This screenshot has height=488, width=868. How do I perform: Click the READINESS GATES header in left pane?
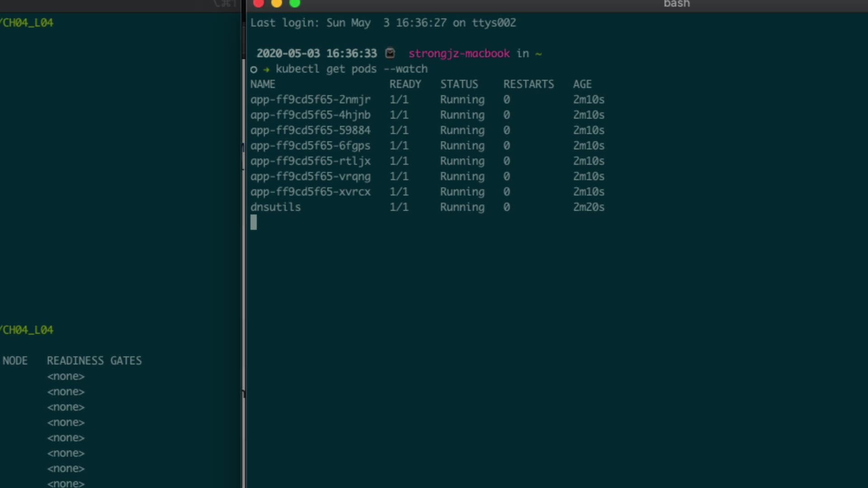[x=94, y=361]
